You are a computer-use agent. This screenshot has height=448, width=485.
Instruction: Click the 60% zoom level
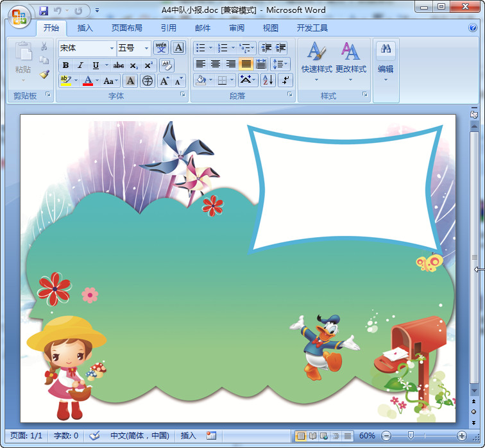pyautogui.click(x=367, y=436)
